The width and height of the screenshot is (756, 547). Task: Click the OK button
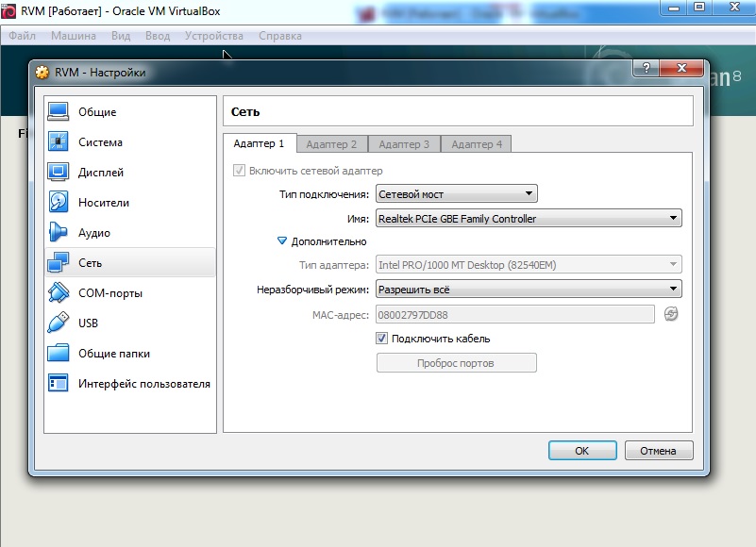(x=581, y=451)
